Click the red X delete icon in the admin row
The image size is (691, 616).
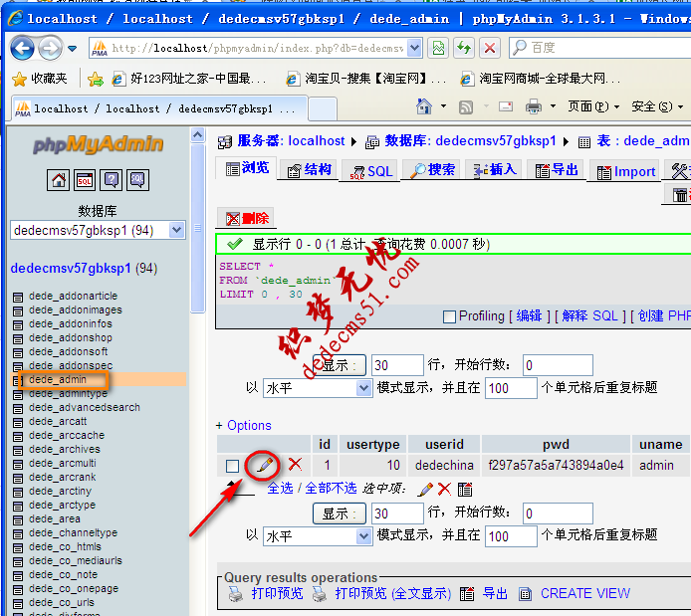[x=296, y=464]
